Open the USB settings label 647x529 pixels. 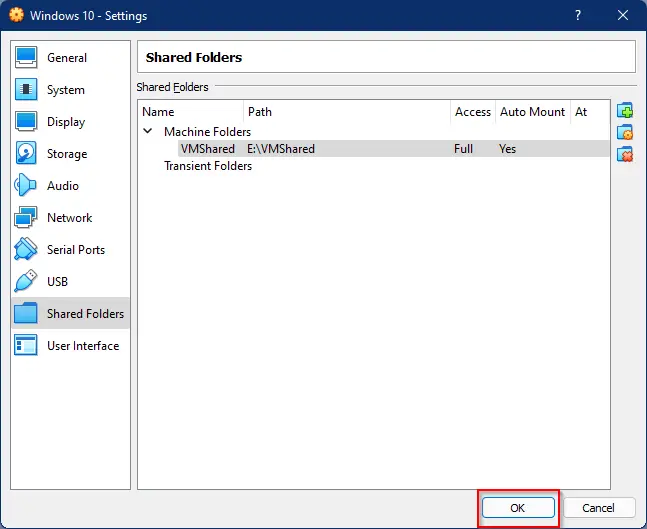(57, 282)
